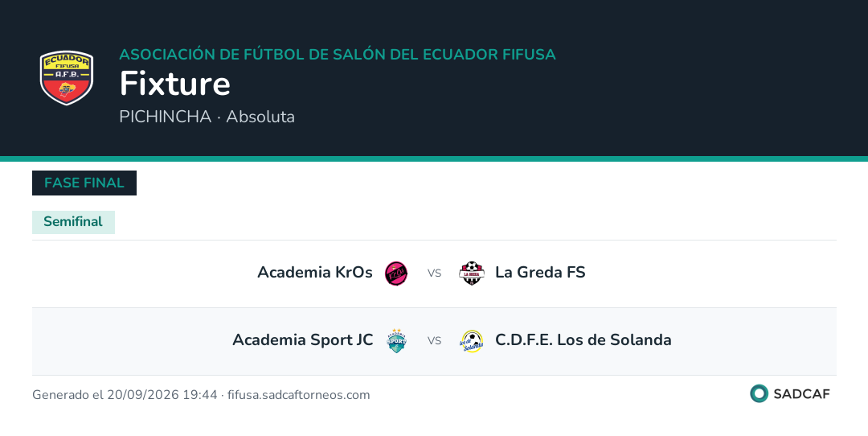Click the Ecuador FIFUSA A.F.B. shield logo

(67, 77)
